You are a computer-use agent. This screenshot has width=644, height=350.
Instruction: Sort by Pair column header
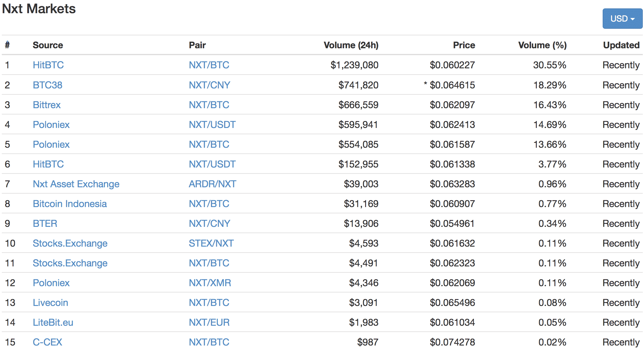[x=197, y=45]
